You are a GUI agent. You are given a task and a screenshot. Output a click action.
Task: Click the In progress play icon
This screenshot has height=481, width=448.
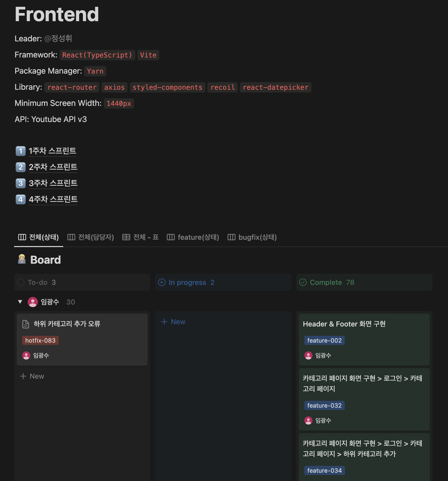[162, 282]
